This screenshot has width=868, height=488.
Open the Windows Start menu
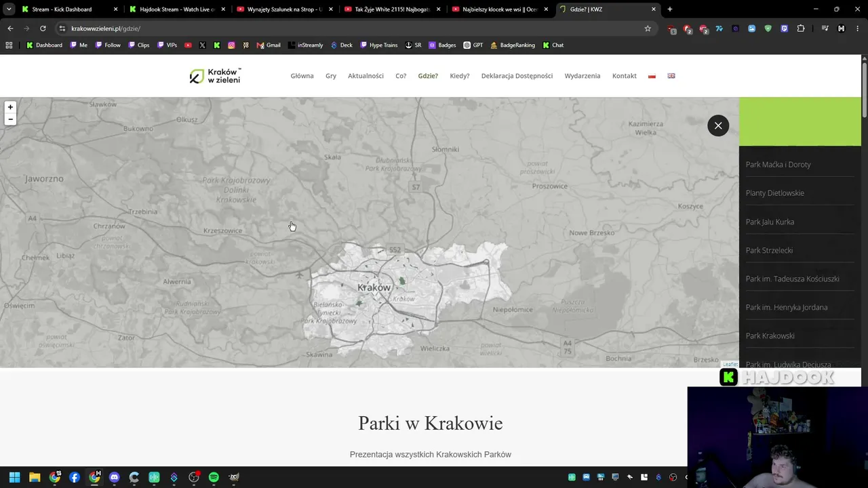[14, 477]
